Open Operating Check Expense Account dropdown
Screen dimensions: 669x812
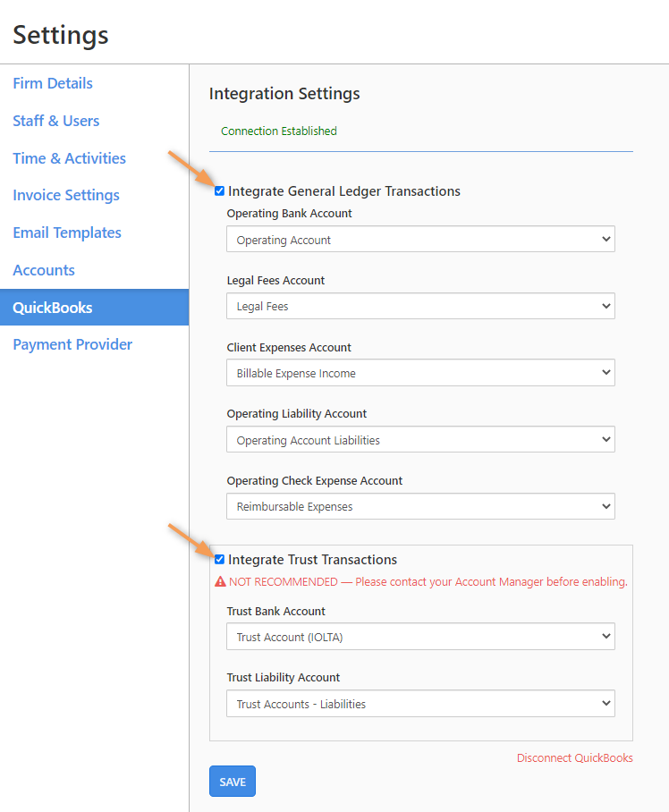(420, 506)
